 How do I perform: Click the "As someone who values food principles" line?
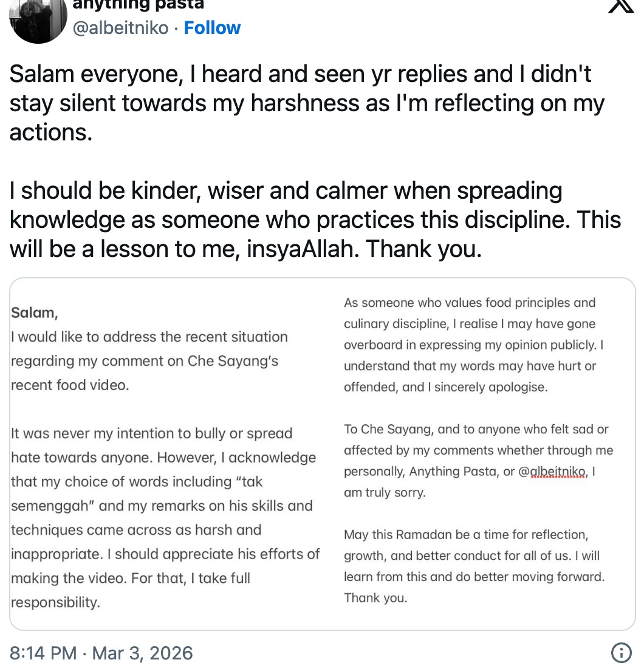(x=470, y=303)
